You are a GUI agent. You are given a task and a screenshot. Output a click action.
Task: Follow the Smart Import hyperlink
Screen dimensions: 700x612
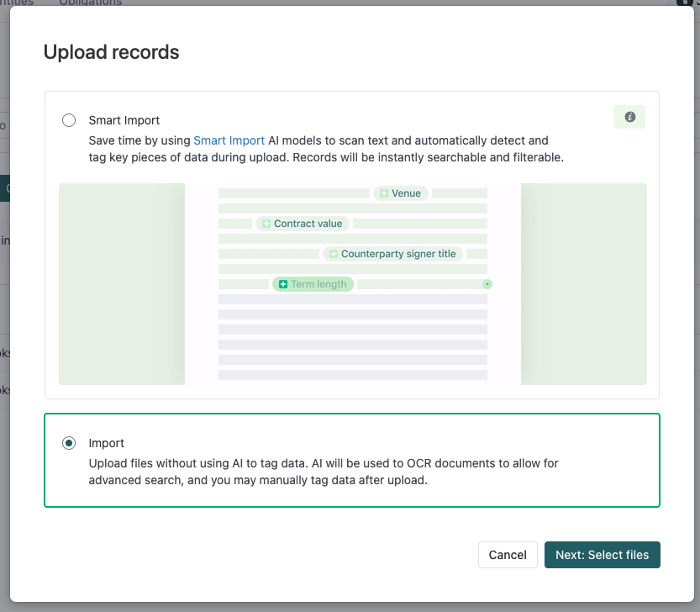click(229, 140)
